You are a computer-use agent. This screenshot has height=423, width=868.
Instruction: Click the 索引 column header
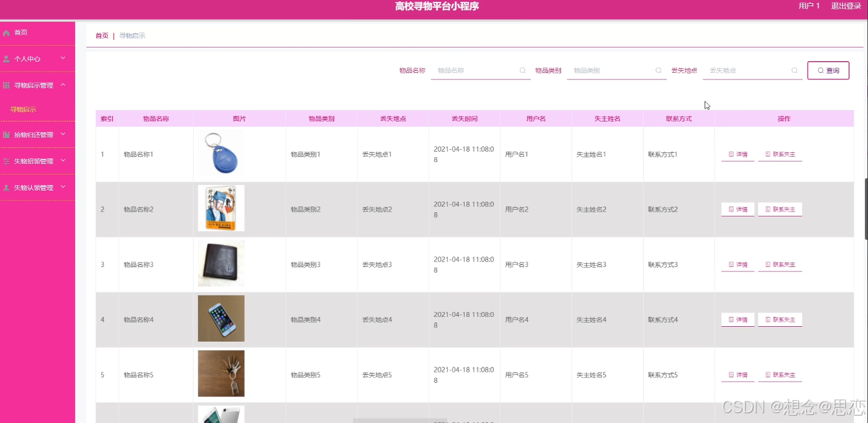coord(107,119)
